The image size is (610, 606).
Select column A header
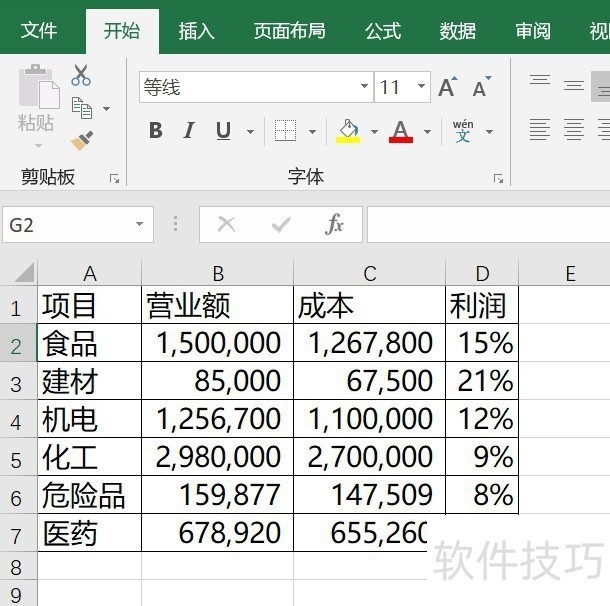(x=89, y=273)
